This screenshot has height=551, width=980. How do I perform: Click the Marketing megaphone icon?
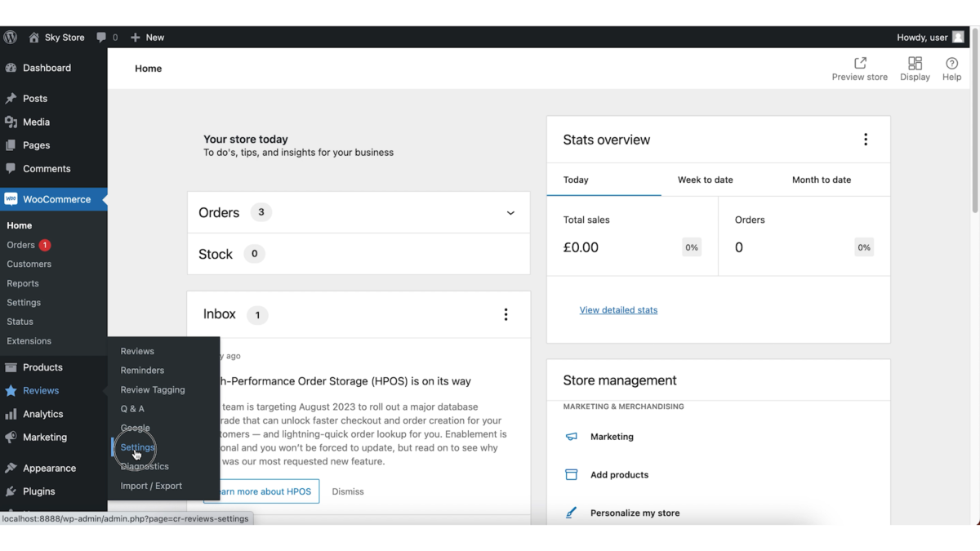[x=572, y=437]
